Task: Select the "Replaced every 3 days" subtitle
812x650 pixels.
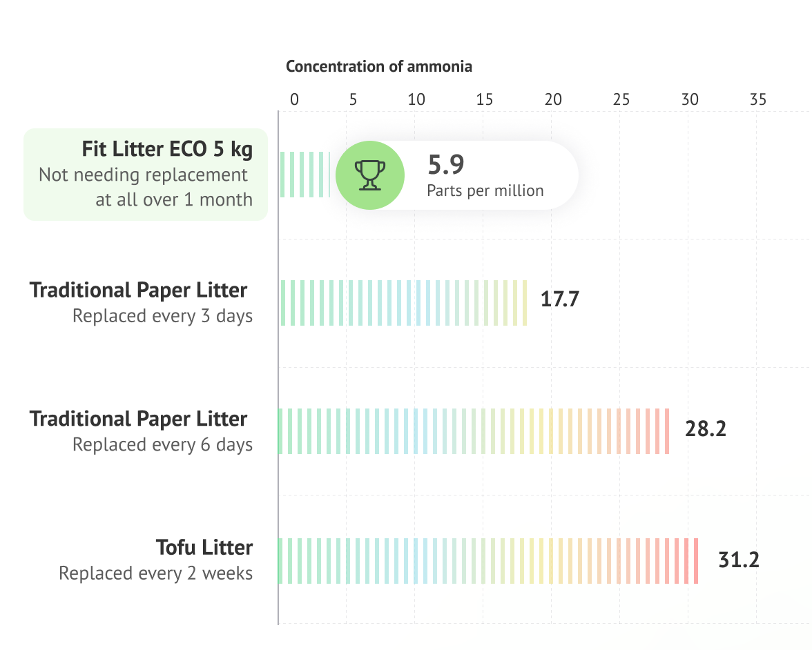Action: [162, 316]
